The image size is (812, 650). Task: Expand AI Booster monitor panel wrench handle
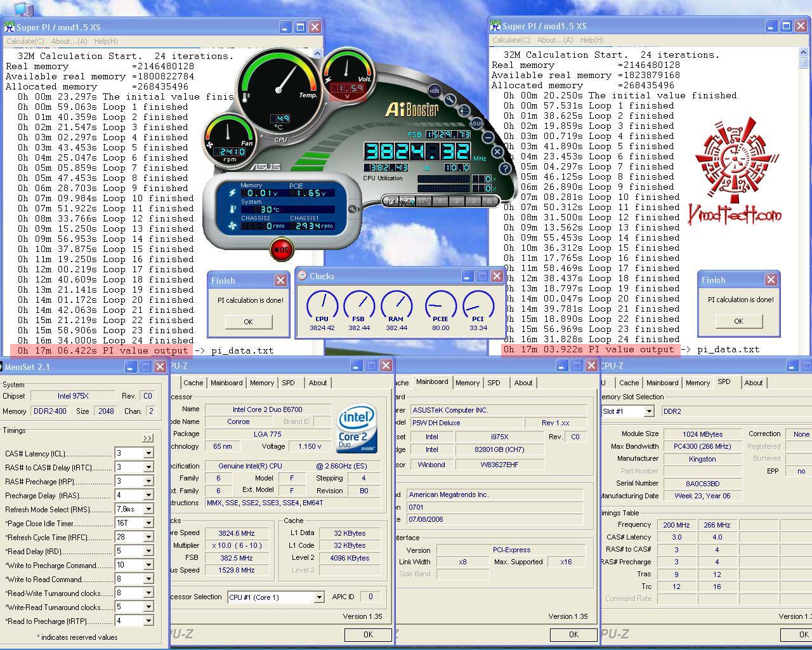pyautogui.click(x=353, y=208)
